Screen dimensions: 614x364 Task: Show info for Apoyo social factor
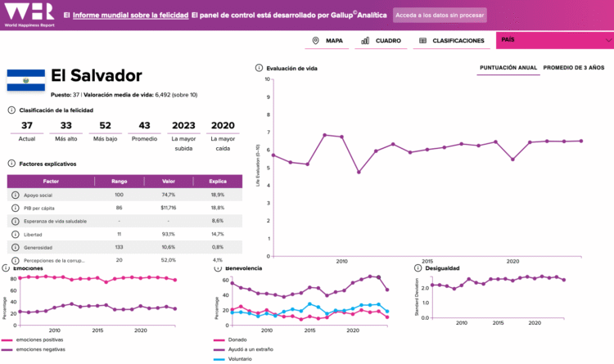15,195
